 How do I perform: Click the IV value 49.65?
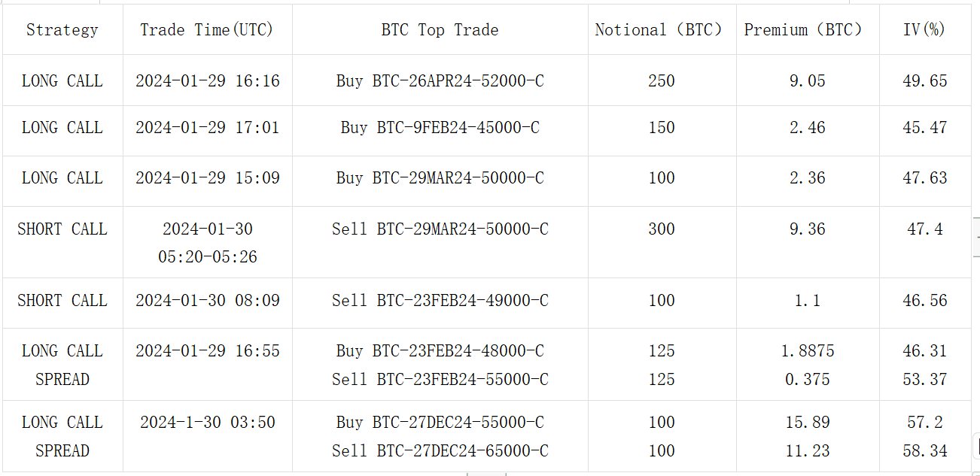(x=924, y=81)
